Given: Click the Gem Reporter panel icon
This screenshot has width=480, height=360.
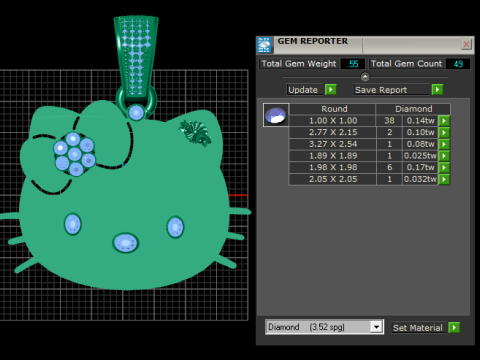Looking at the screenshot, I should coord(264,45).
